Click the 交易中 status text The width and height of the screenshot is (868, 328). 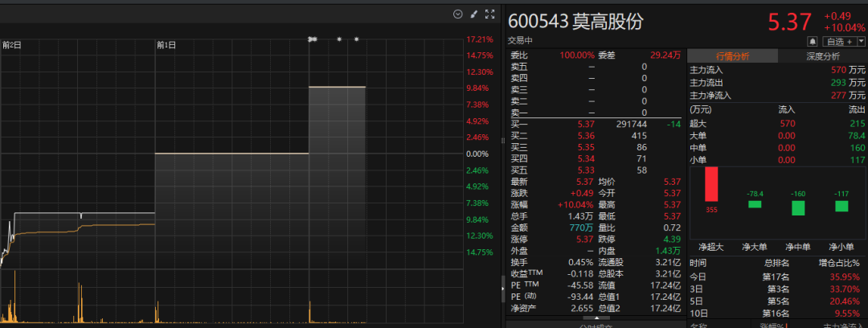point(520,40)
